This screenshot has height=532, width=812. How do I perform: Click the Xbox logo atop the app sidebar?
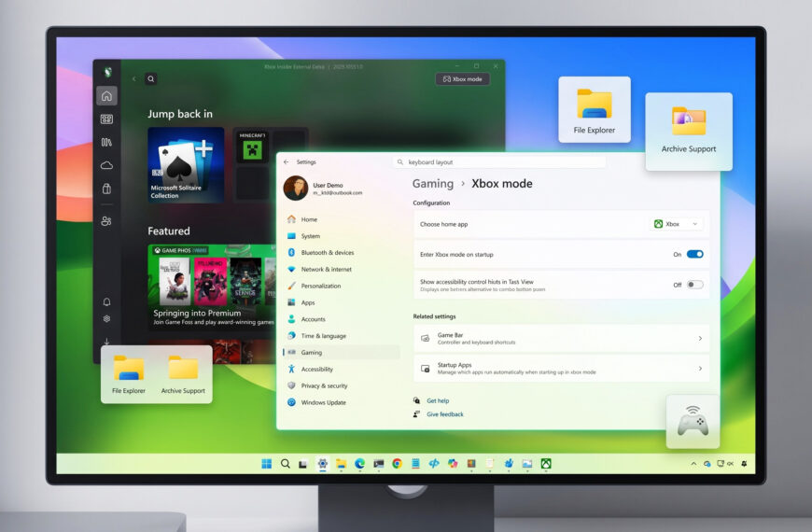[x=107, y=72]
